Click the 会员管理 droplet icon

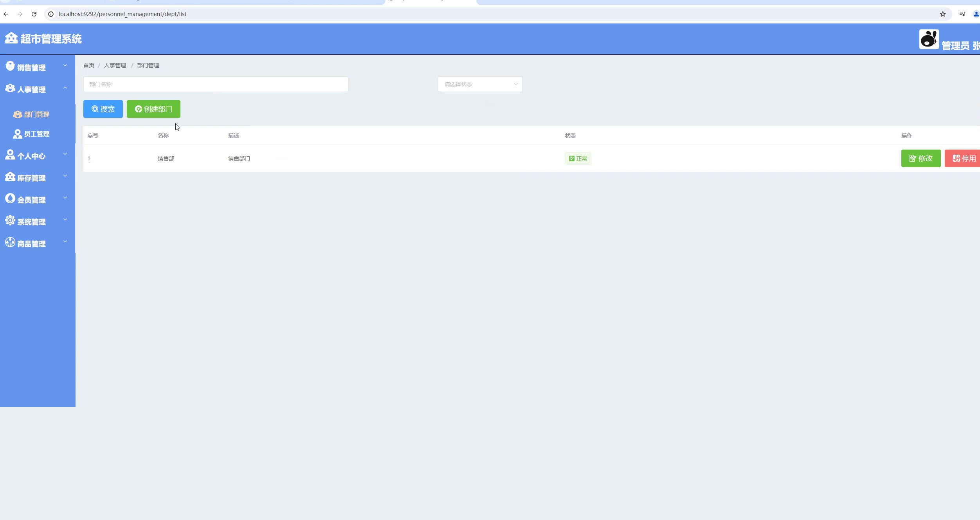click(10, 199)
